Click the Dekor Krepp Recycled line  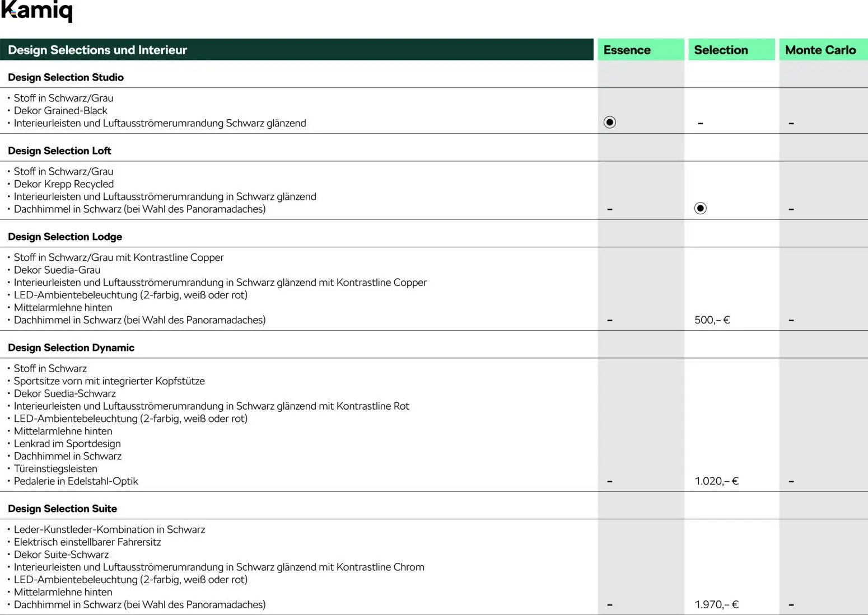pos(64,184)
